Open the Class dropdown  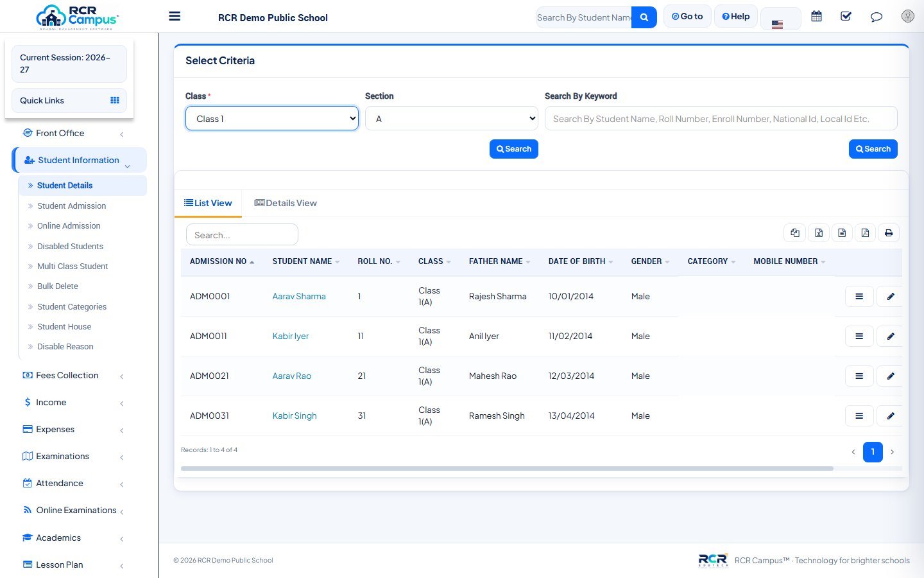tap(272, 119)
